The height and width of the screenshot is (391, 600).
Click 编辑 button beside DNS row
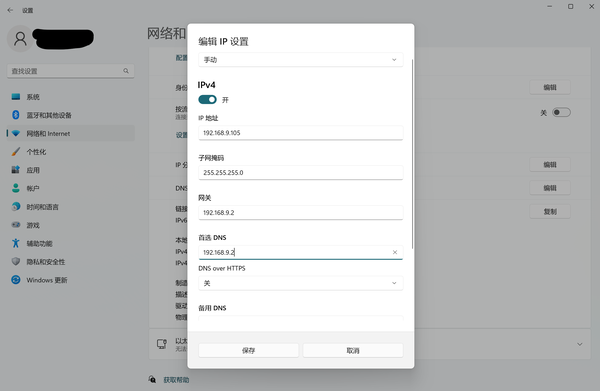point(550,188)
